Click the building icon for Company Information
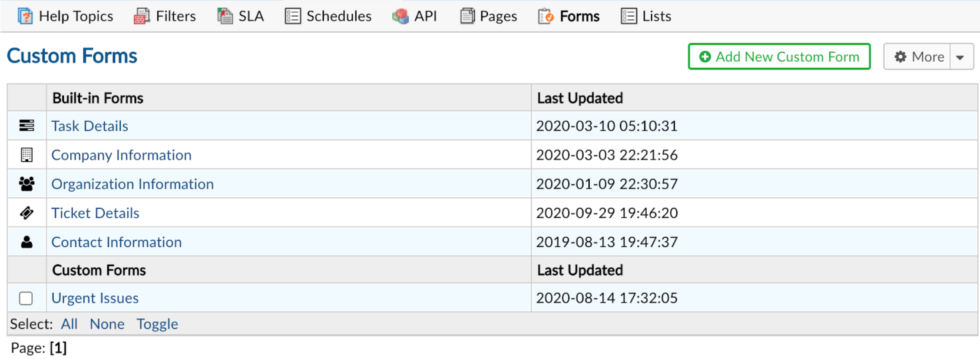The image size is (980, 359). pos(26,155)
